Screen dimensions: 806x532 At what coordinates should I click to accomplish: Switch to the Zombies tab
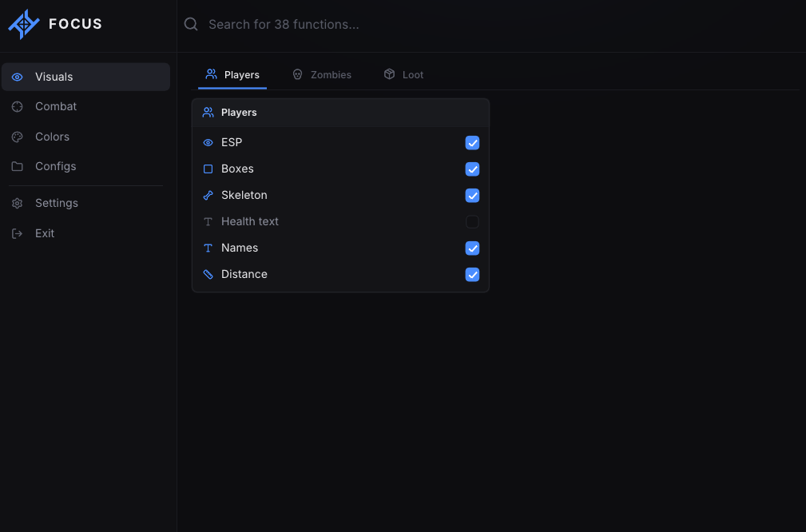pyautogui.click(x=322, y=74)
